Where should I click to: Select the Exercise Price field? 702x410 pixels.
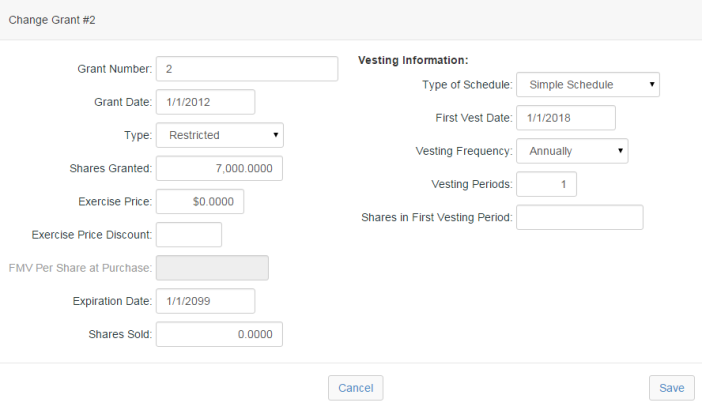click(200, 201)
